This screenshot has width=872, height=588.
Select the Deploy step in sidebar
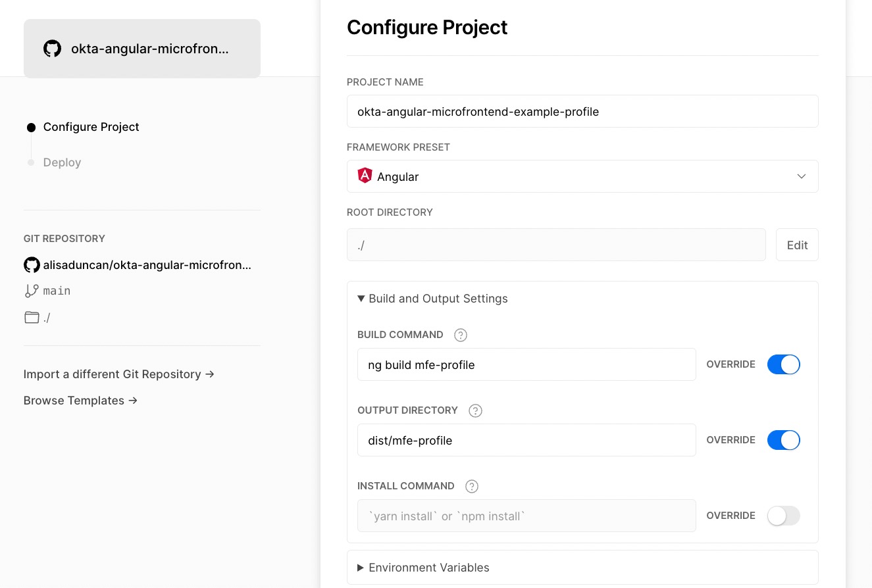pos(62,162)
